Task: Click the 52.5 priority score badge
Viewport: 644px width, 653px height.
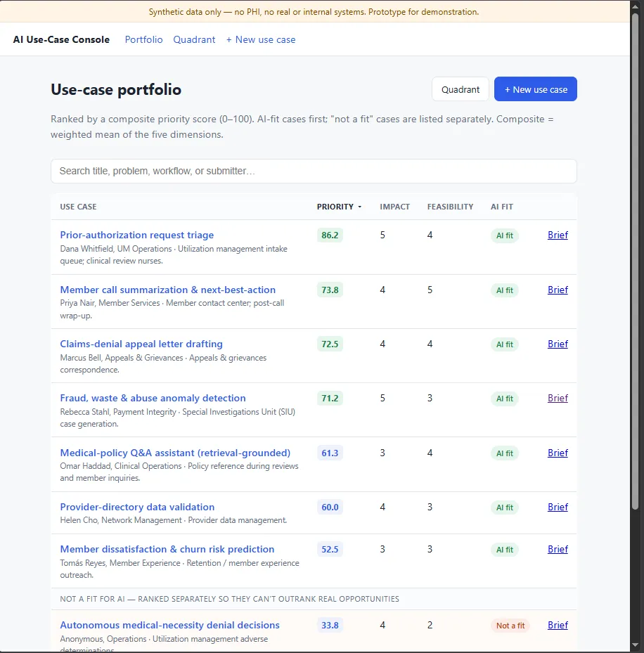Action: pos(330,549)
